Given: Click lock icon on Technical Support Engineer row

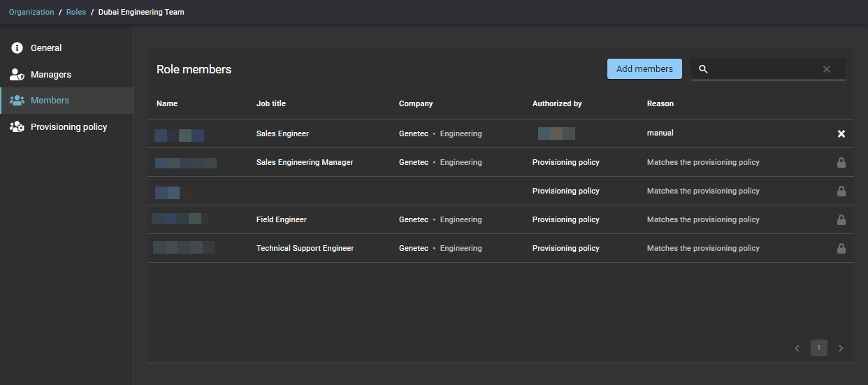Looking at the screenshot, I should (841, 248).
